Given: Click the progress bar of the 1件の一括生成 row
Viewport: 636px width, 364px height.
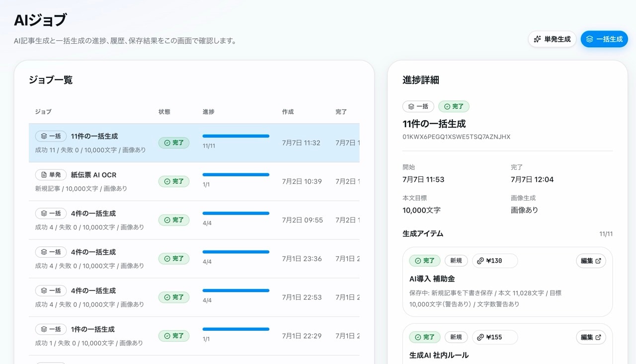Looking at the screenshot, I should [236, 329].
